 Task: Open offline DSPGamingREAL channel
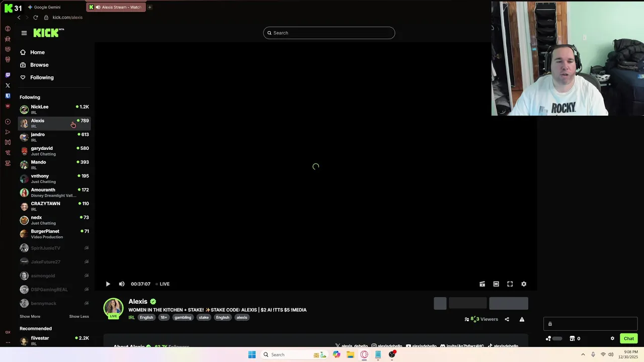(x=54, y=289)
